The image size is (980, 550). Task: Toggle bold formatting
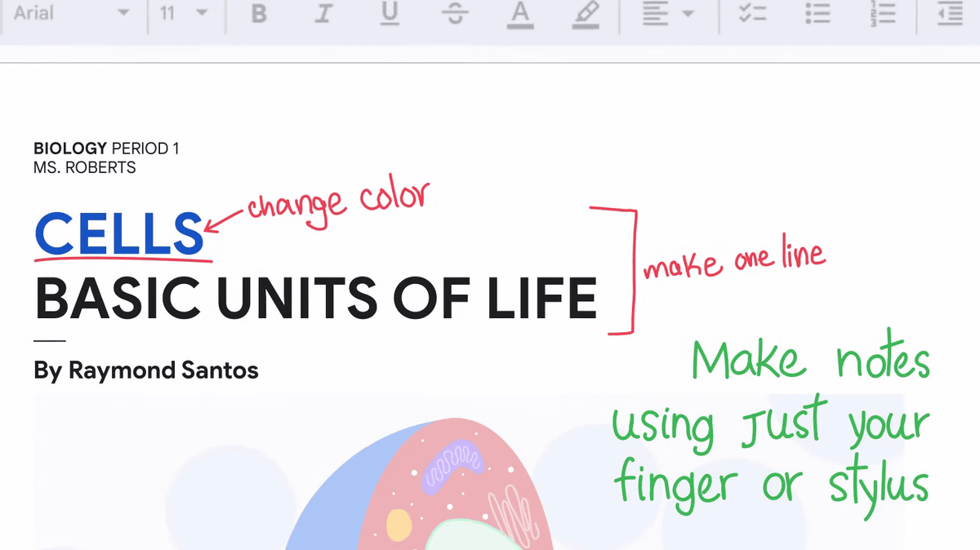tap(259, 15)
